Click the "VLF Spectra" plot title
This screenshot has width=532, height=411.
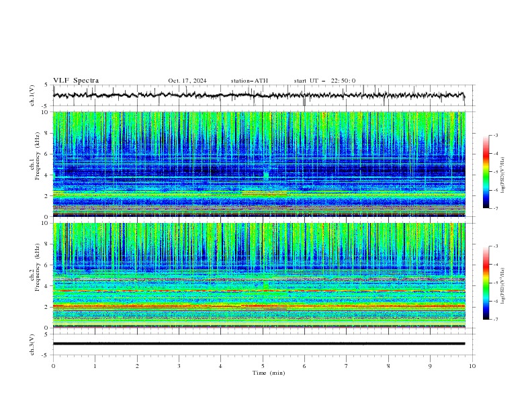(x=76, y=81)
